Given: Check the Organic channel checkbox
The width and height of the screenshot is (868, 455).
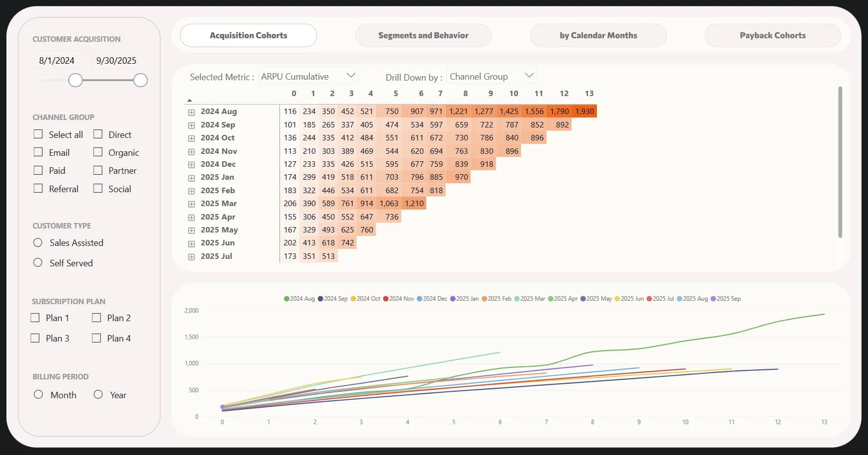Looking at the screenshot, I should point(98,152).
